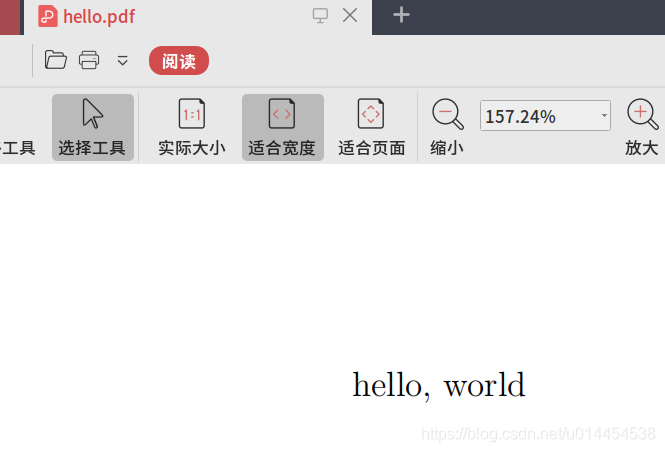Expand the quick access toolbar dropdown arrow
Viewport: 665px width, 452px height.
click(x=123, y=61)
